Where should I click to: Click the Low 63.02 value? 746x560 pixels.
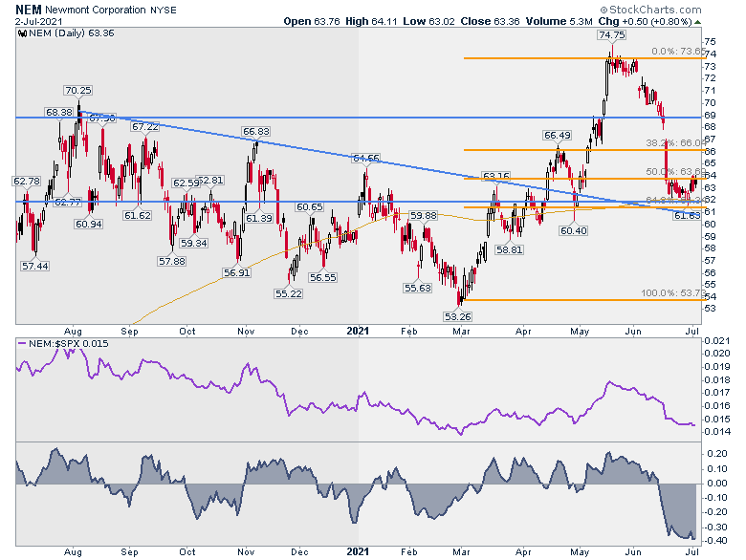[x=428, y=21]
